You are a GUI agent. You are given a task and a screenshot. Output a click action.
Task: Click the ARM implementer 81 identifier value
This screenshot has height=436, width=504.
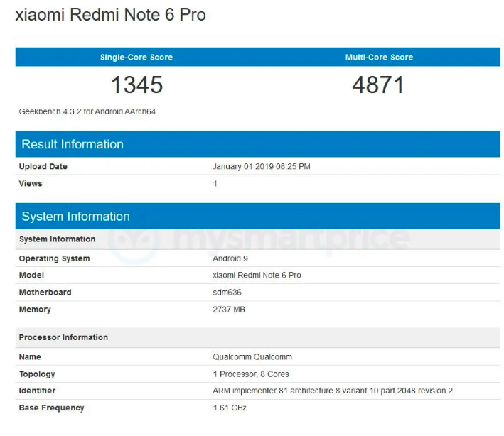[x=333, y=391]
